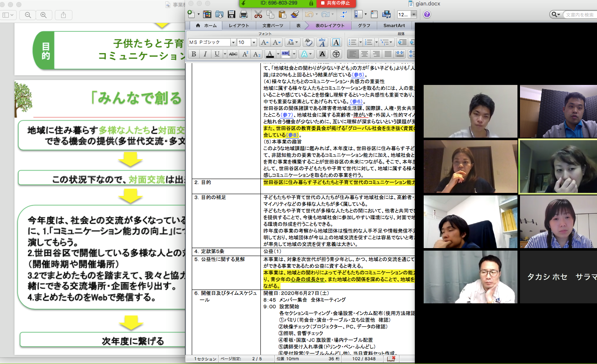Open the SmartArt ribbon tab
This screenshot has height=364, width=597.
pyautogui.click(x=394, y=26)
